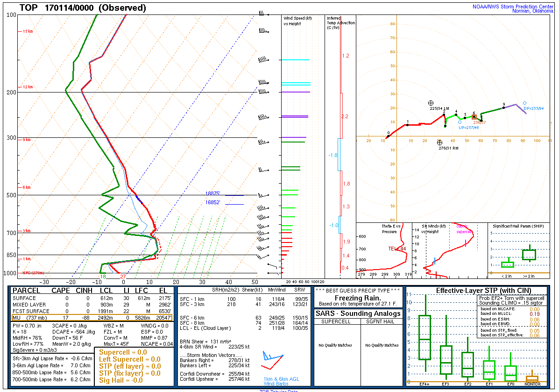
Task: Click the 'Bunkers Left = 225/34 kt' line
Action: (x=215, y=366)
